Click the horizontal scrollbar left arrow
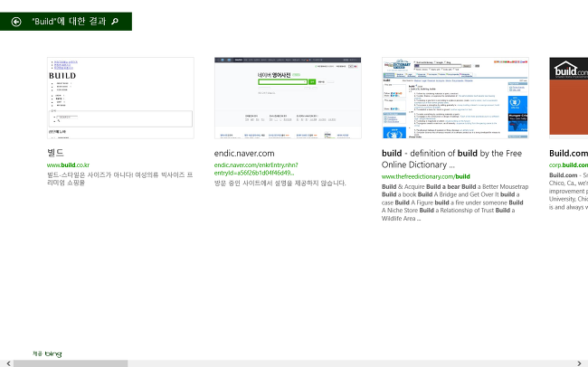The width and height of the screenshot is (588, 367). click(8, 363)
